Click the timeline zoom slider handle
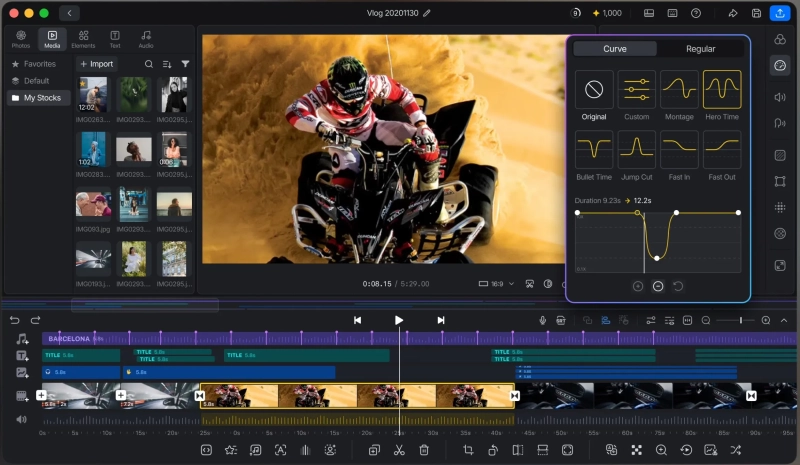Image resolution: width=800 pixels, height=465 pixels. point(740,320)
